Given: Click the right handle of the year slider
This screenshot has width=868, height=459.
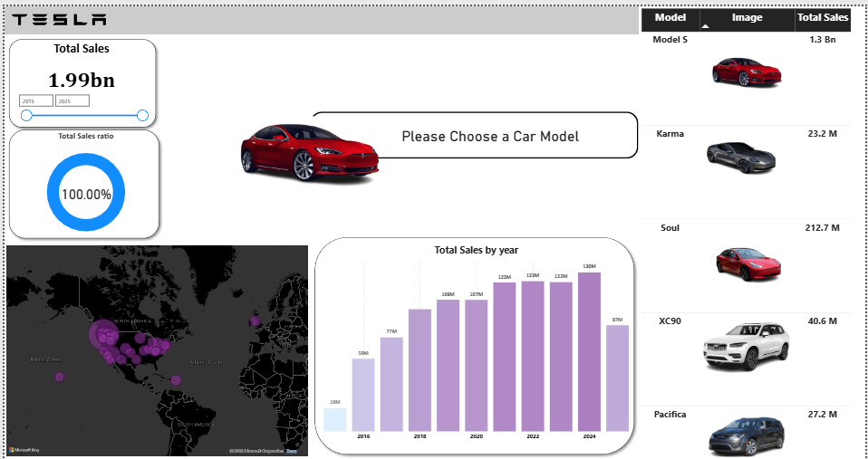Looking at the screenshot, I should click(142, 116).
